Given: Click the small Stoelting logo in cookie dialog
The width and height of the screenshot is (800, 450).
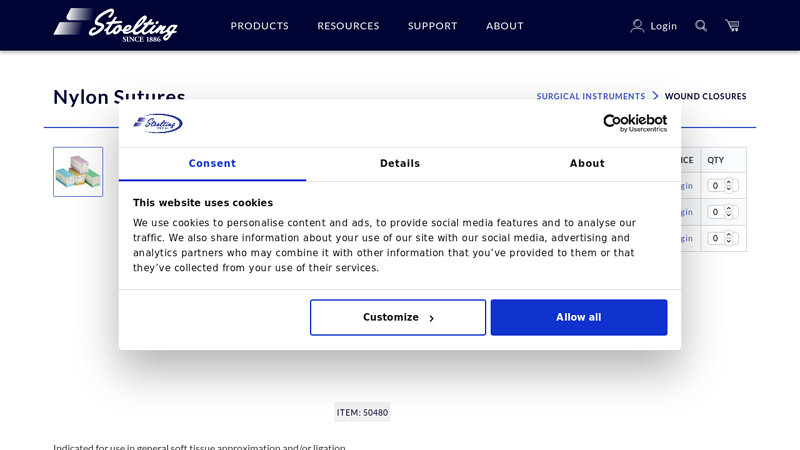Looking at the screenshot, I should pyautogui.click(x=158, y=123).
